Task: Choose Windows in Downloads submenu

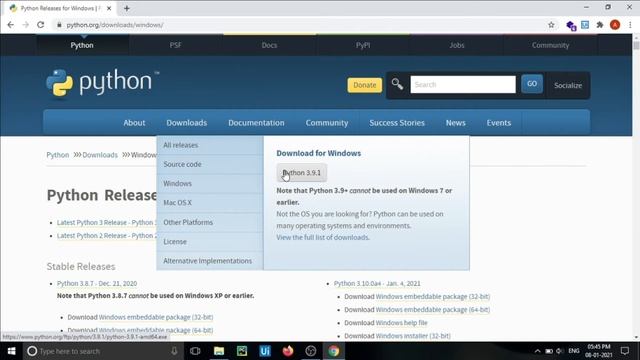Action: [x=210, y=183]
